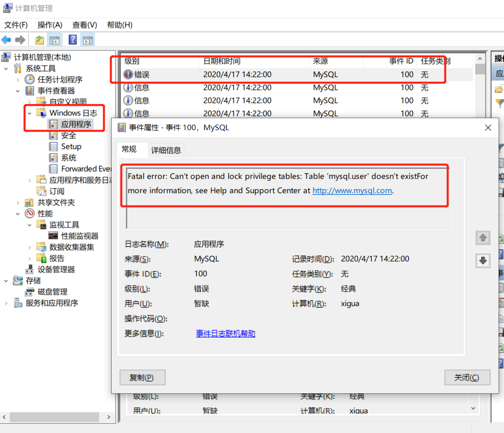Collapse the Windows 日志 node
This screenshot has height=433, width=504.
pyautogui.click(x=30, y=113)
